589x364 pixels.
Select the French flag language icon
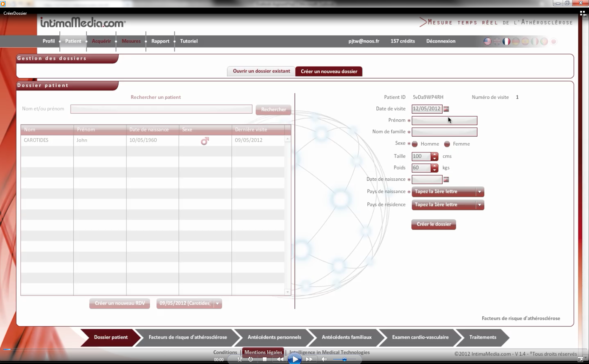506,41
